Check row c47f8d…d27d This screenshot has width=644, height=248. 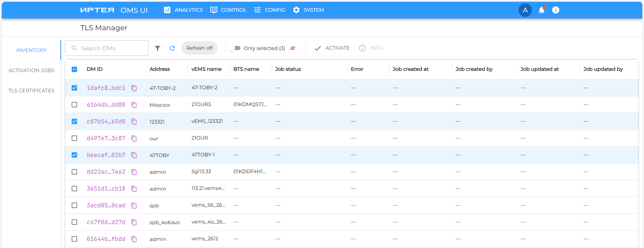point(74,222)
